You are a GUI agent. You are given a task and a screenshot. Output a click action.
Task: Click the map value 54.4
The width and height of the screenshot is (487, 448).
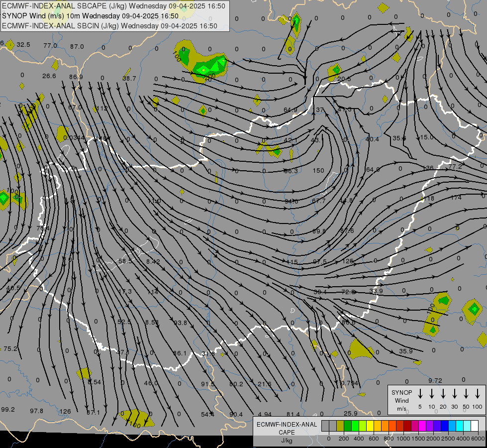(207, 415)
